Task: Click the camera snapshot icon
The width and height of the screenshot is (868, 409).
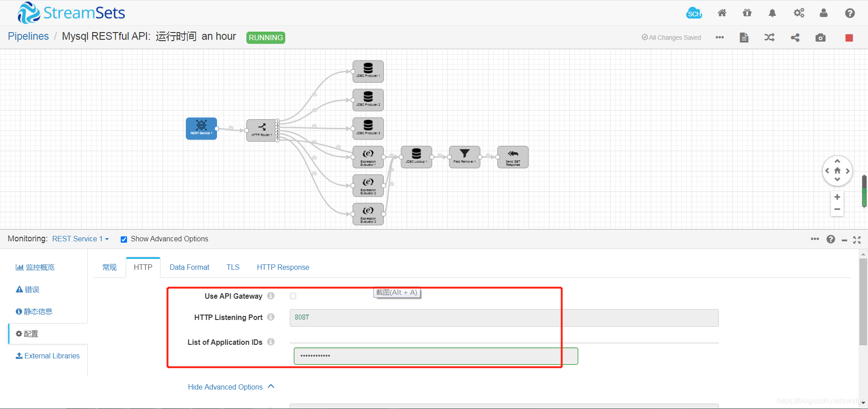Action: pos(821,38)
